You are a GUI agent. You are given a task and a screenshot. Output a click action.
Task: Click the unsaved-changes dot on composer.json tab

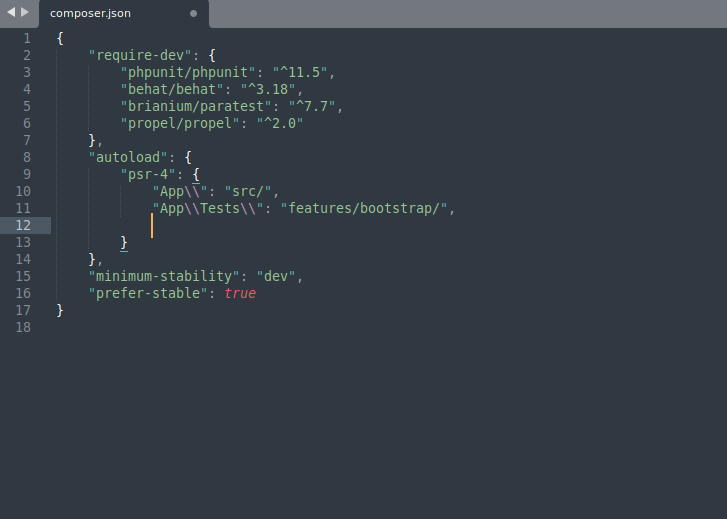193,14
